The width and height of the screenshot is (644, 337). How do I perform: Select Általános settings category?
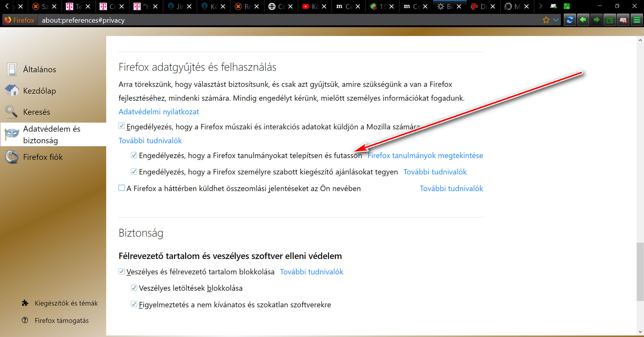point(39,69)
